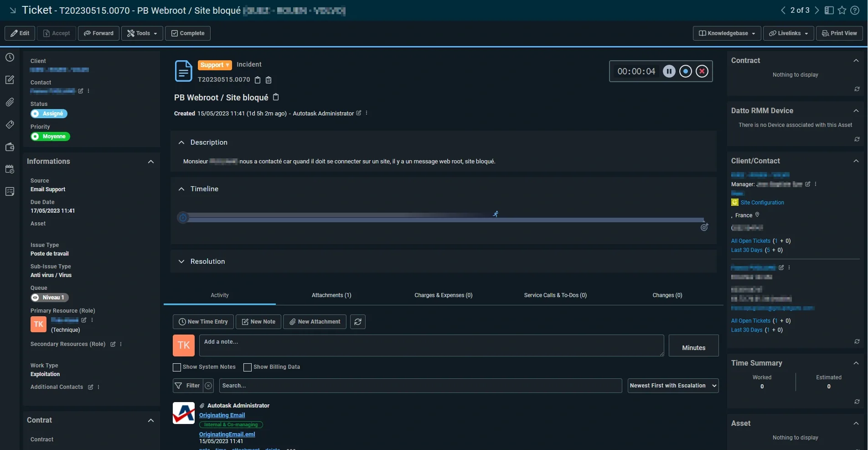Viewport: 868px width, 450px height.
Task: Mark the ticket Complete
Action: point(188,33)
